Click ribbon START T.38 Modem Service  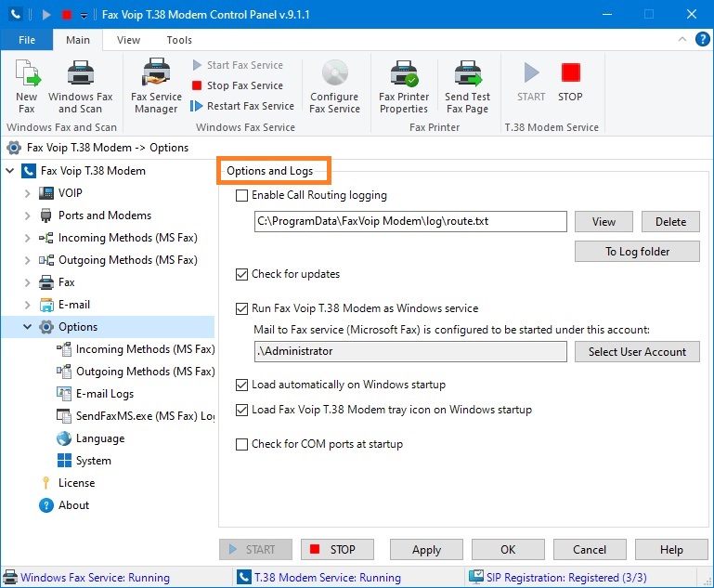tap(531, 83)
